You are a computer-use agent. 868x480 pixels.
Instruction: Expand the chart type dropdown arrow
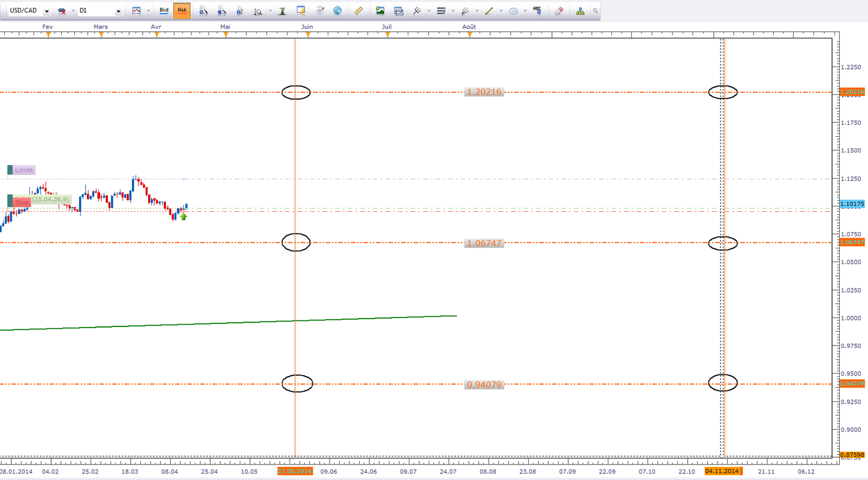[x=148, y=11]
